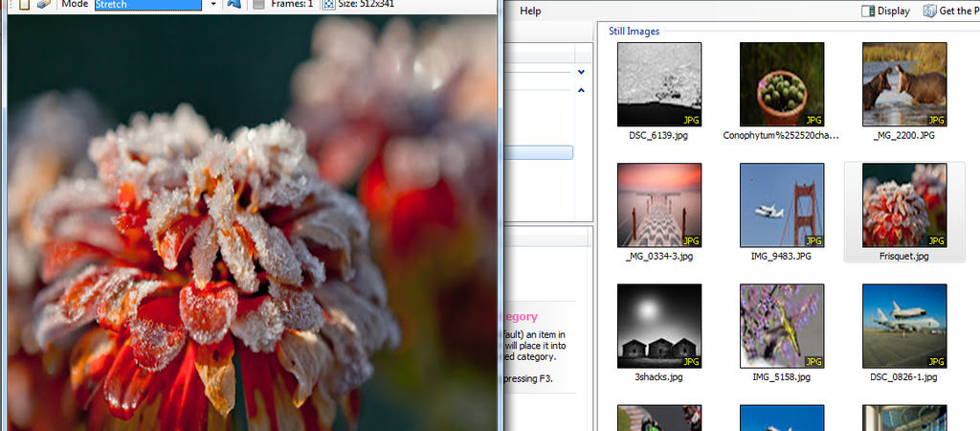Select the IMG_5158.jpg hummingbird thumbnail
Image resolution: width=980 pixels, height=431 pixels.
781,326
